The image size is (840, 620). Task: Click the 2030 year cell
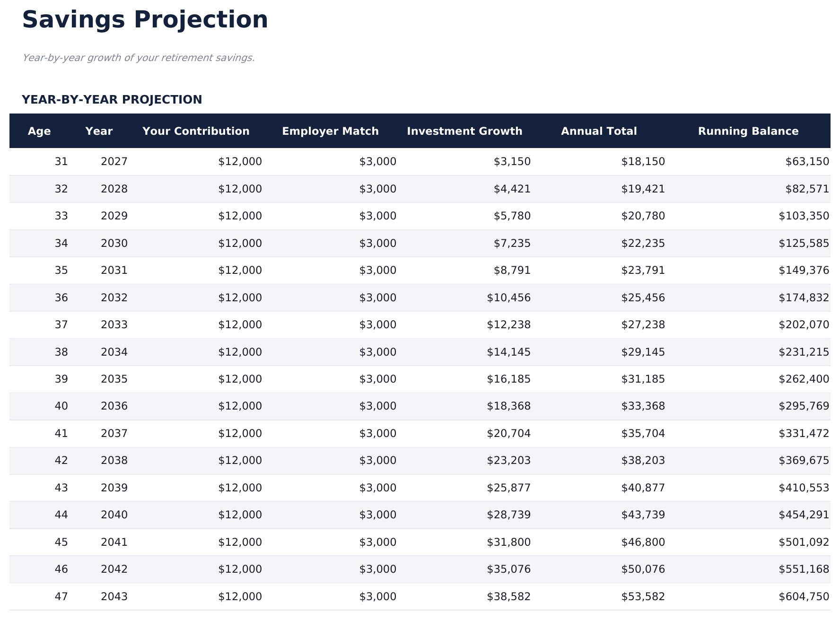114,244
